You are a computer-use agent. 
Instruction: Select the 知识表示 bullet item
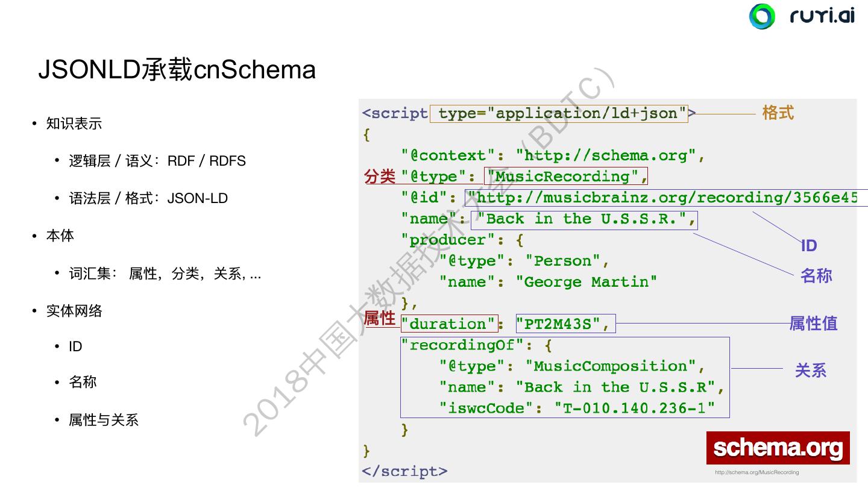(74, 124)
